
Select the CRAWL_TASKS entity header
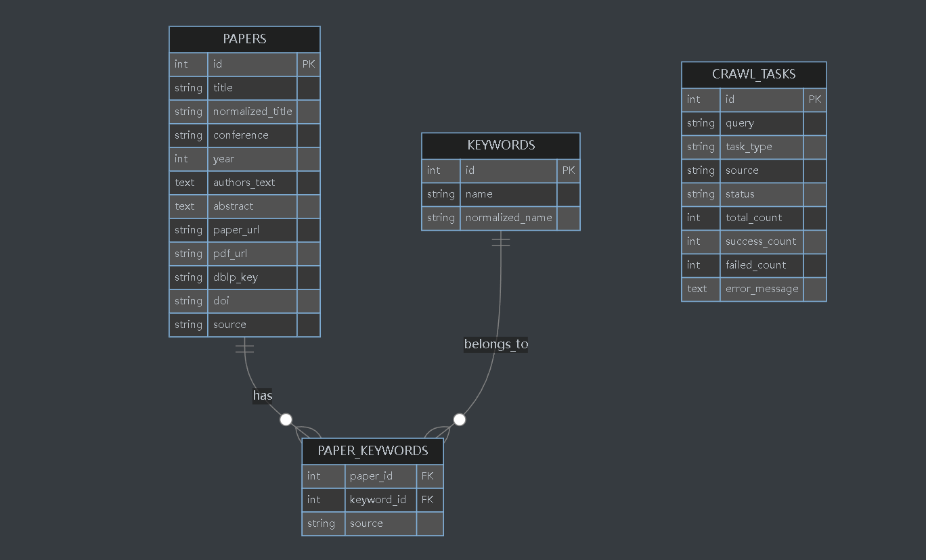pyautogui.click(x=754, y=74)
